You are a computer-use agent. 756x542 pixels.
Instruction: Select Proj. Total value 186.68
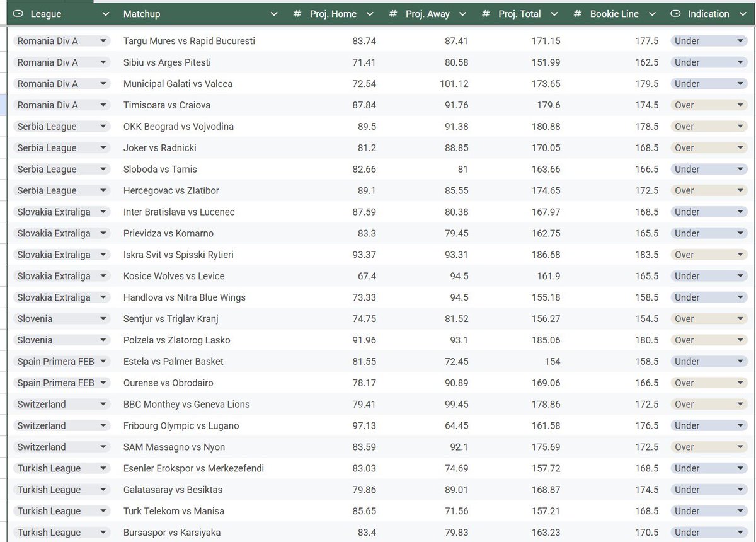pos(546,255)
